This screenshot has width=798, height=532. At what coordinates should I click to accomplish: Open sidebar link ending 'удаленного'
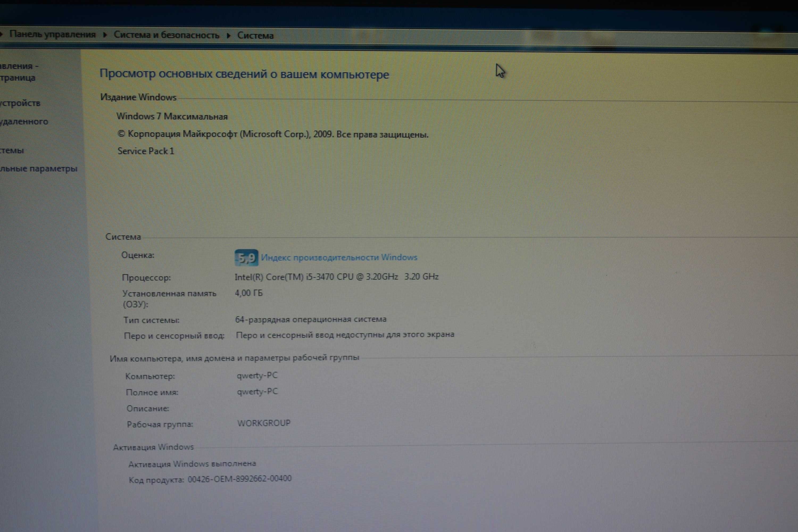(24, 122)
